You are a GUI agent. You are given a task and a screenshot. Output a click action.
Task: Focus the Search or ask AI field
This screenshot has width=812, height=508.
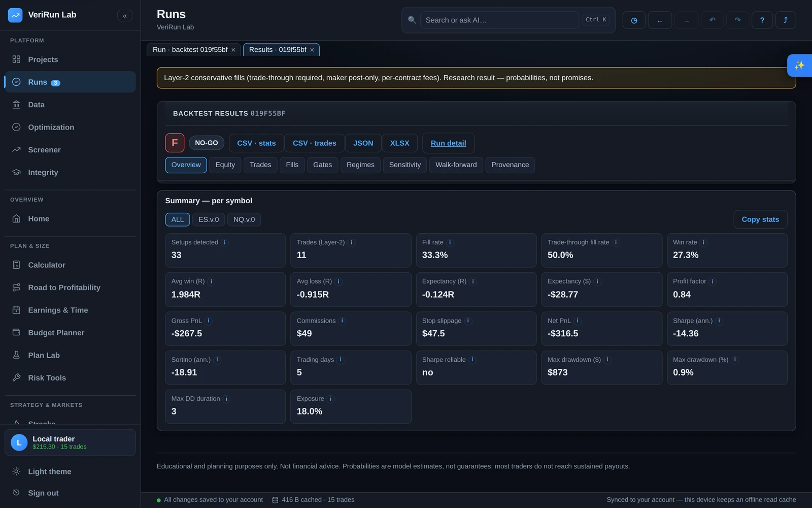click(x=499, y=20)
